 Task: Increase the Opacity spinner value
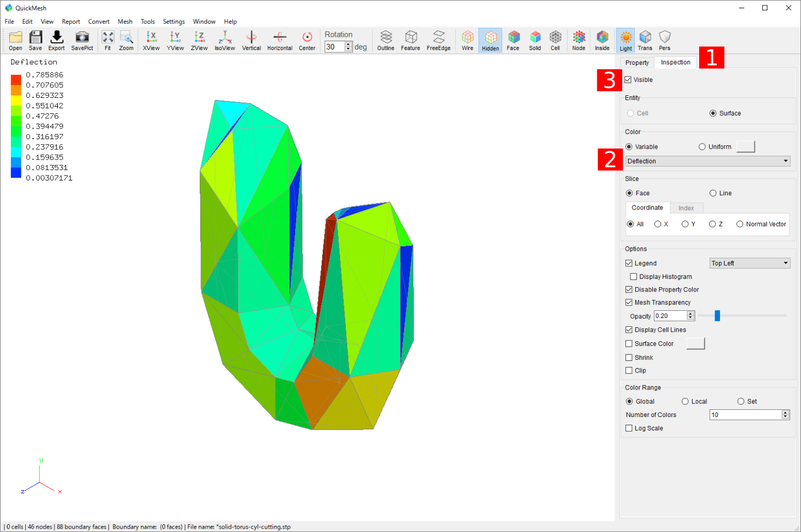pyautogui.click(x=691, y=314)
